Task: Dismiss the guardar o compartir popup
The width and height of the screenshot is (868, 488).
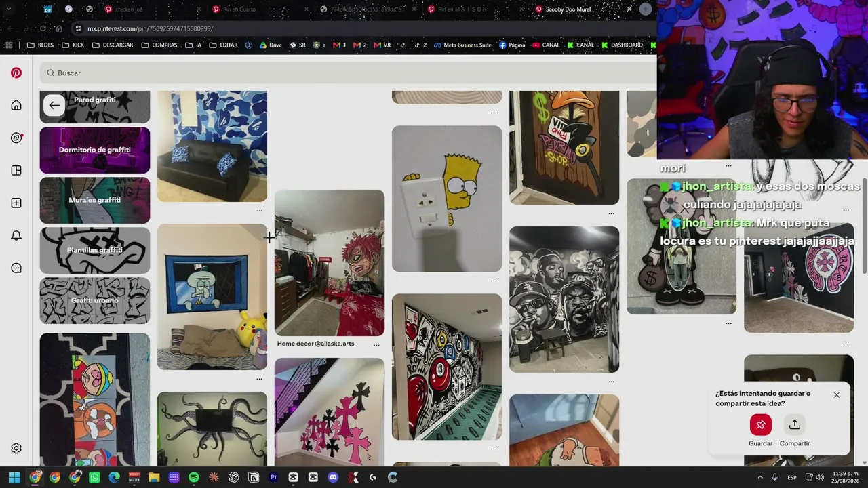Action: point(837,395)
